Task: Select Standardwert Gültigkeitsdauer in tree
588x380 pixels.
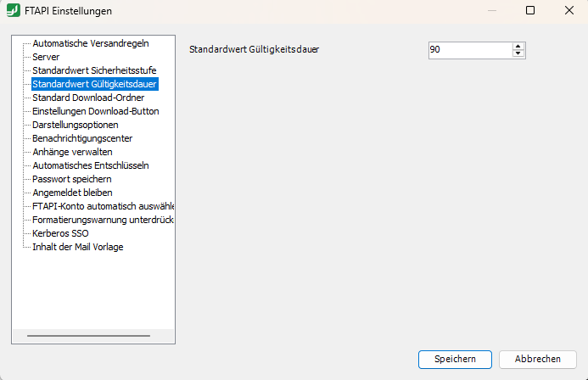Action: 94,84
